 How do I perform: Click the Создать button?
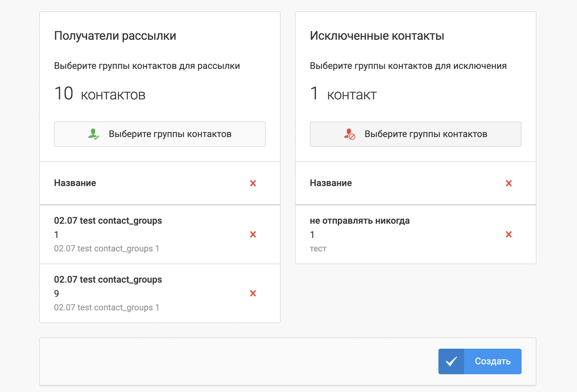480,361
